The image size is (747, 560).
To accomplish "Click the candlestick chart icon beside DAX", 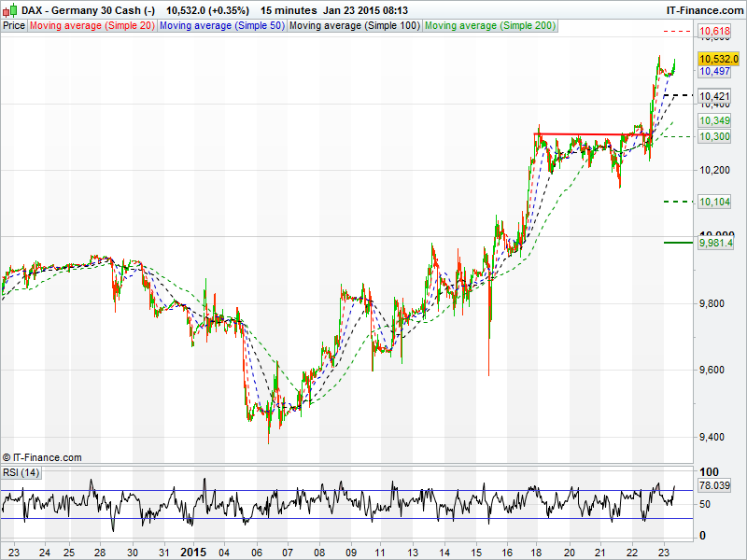I will coord(10,9).
